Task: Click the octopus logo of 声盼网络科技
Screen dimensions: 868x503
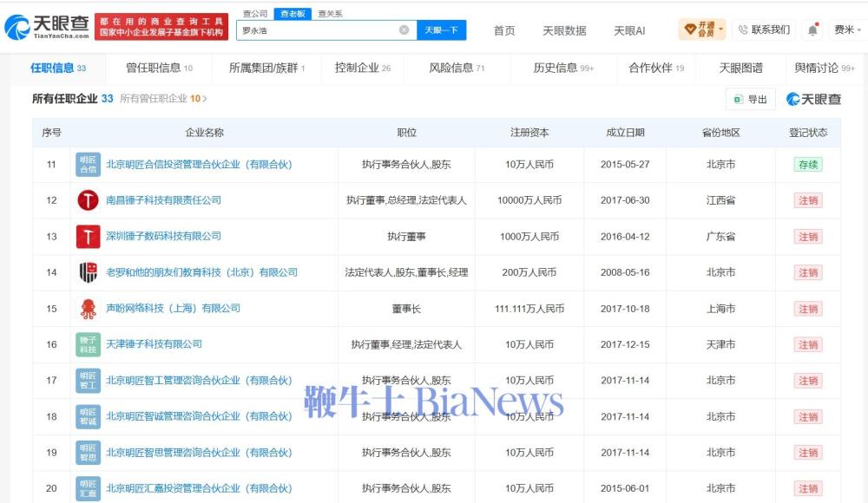Action: tap(88, 308)
